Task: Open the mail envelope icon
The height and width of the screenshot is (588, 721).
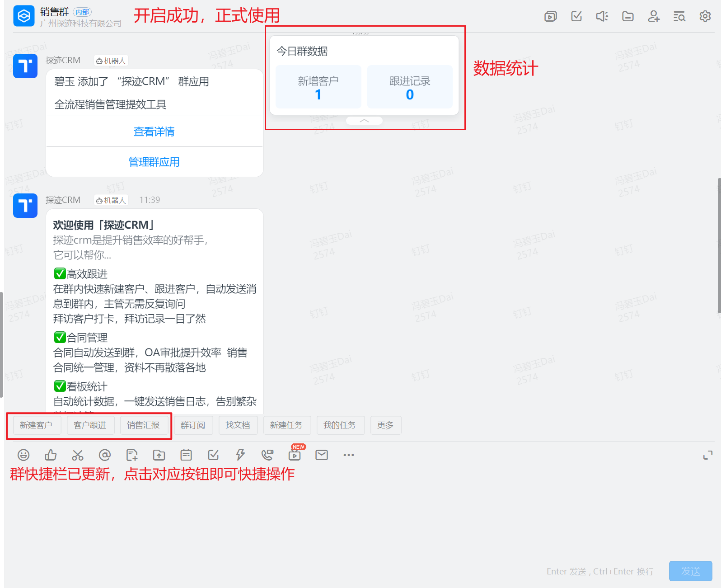Action: point(322,455)
